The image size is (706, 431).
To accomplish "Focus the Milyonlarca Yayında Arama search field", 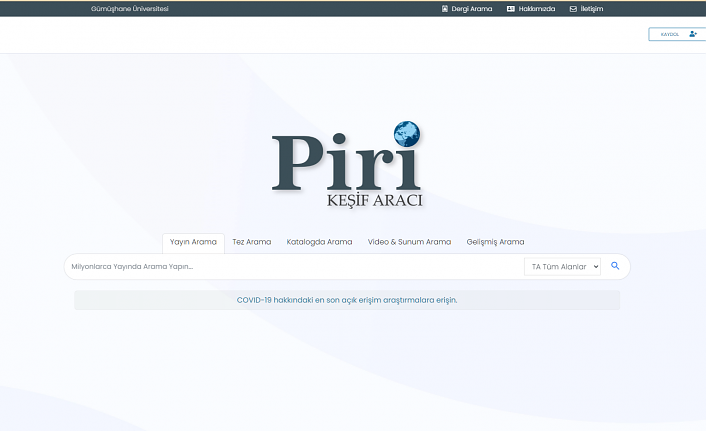I will [x=290, y=267].
